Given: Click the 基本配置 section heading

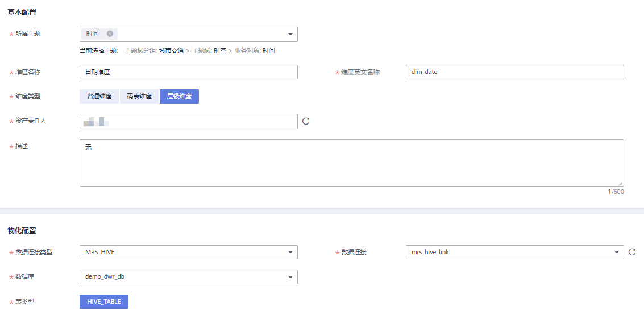Looking at the screenshot, I should [x=22, y=12].
